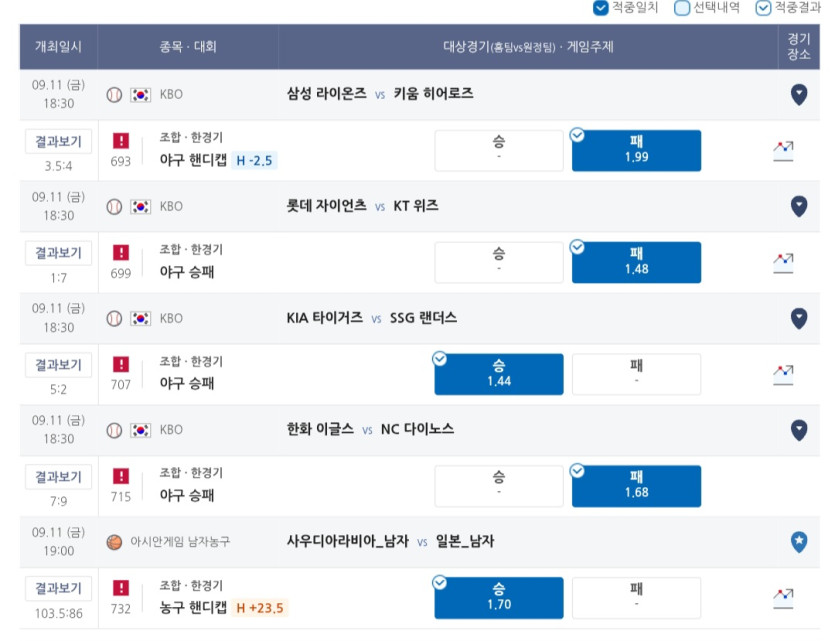835x641 pixels.
Task: Open venue pin for 삼성 라이온즈 match
Action: point(799,94)
